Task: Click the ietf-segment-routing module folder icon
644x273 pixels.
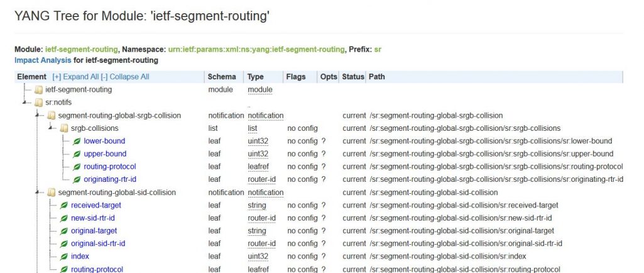Action: [38, 90]
